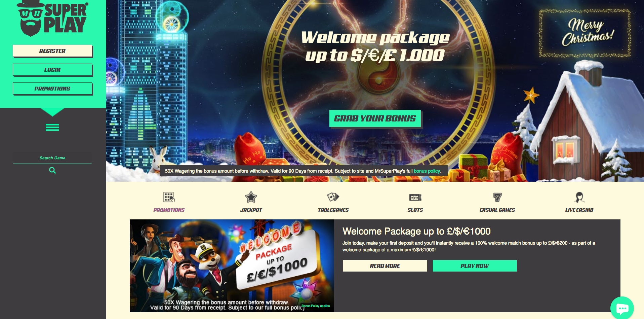Viewport: 644px width, 319px height.
Task: Choose the Casual Games icon
Action: click(497, 197)
